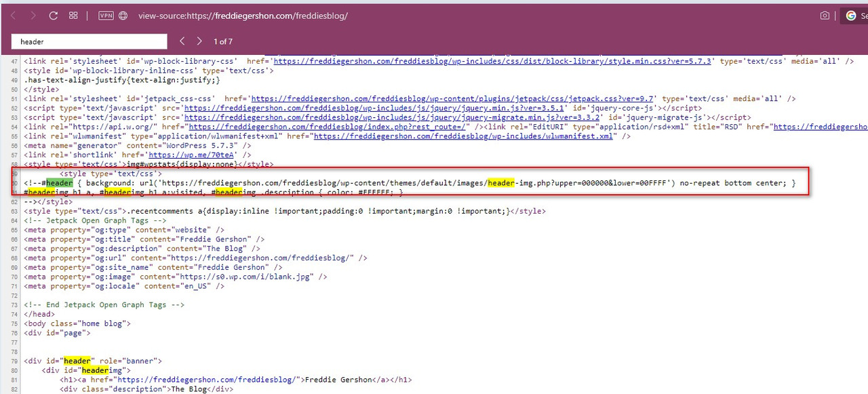Click the og:url meta line

click(x=196, y=259)
